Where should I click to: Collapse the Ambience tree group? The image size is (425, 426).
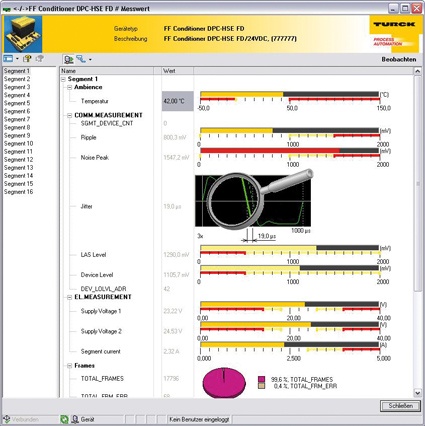(70, 87)
